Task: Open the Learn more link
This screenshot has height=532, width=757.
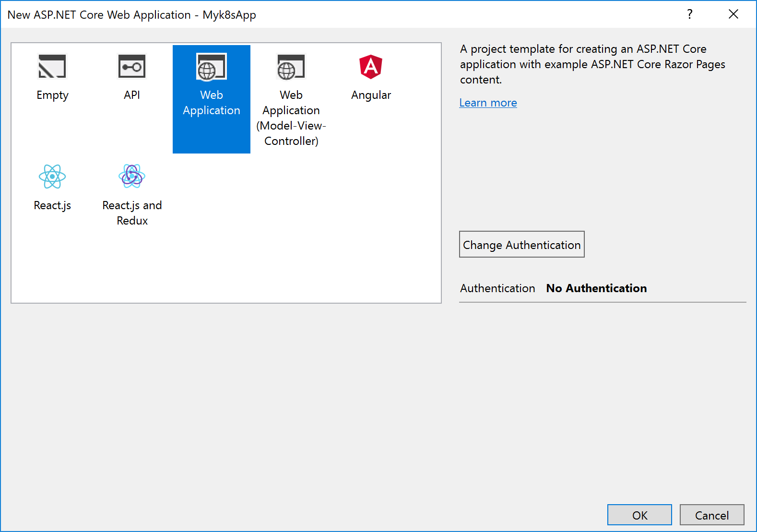Action: pyautogui.click(x=488, y=103)
